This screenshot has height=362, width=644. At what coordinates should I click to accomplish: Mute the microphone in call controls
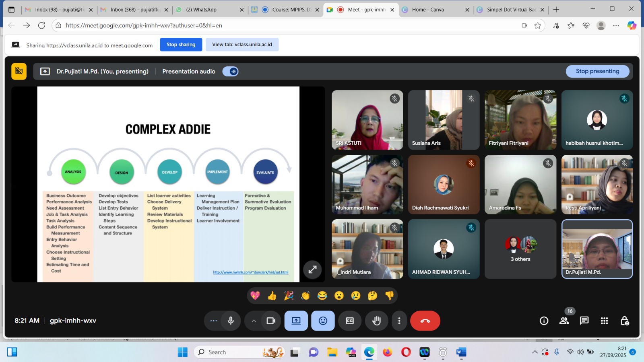[x=231, y=321]
